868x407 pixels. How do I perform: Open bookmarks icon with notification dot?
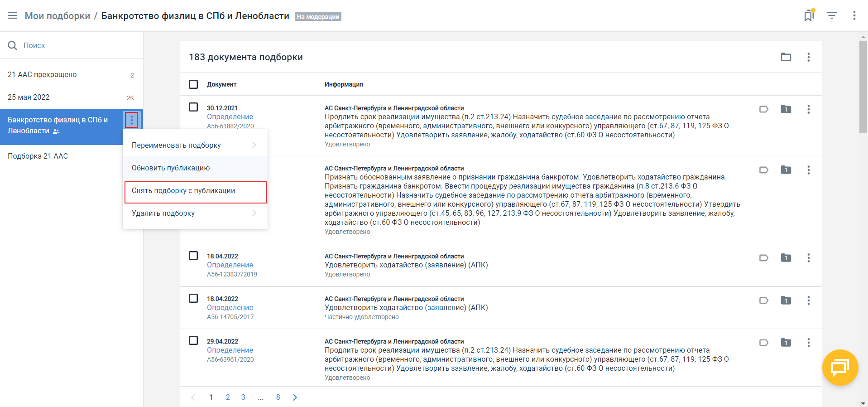[809, 15]
